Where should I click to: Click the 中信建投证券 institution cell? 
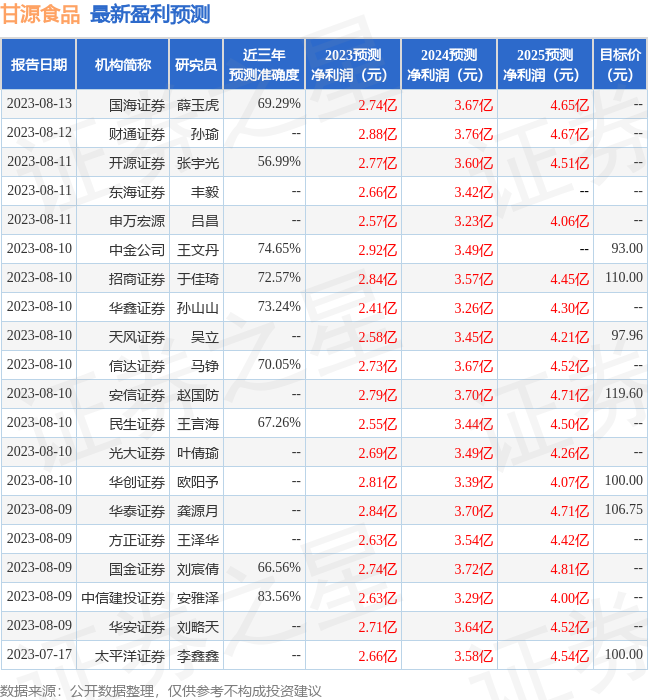click(123, 599)
